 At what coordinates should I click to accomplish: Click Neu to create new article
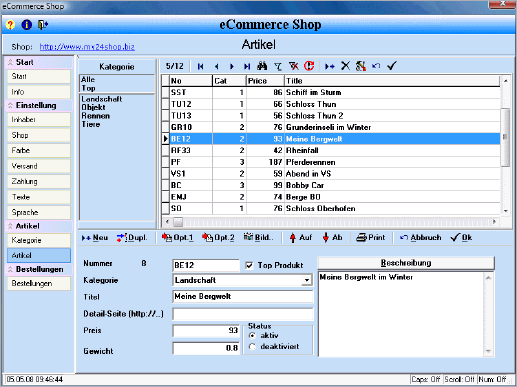[x=95, y=238]
